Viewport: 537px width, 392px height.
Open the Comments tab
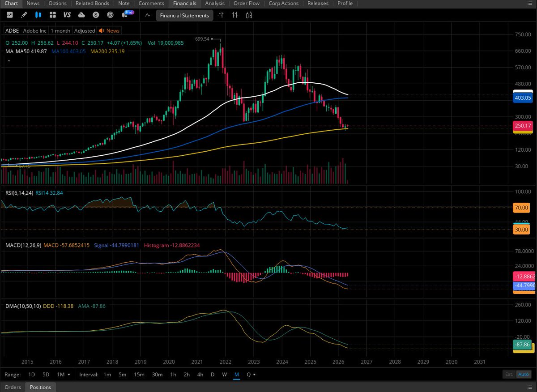(151, 3)
